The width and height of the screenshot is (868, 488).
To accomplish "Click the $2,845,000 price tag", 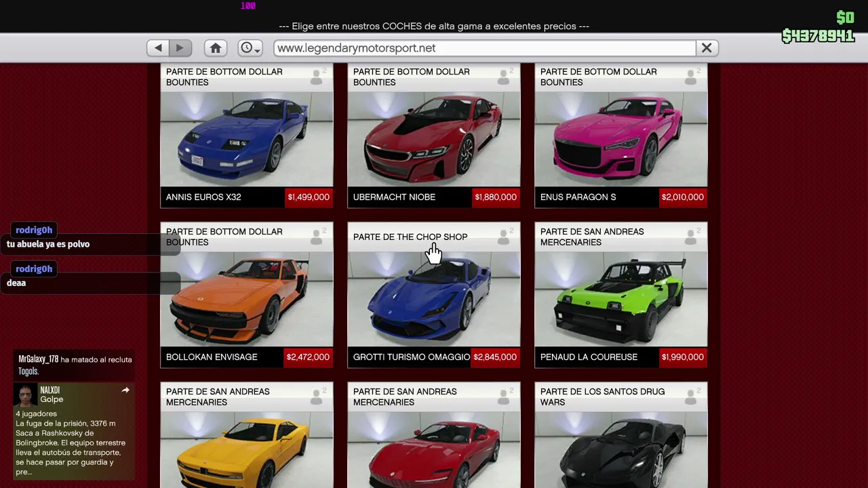I will pos(496,357).
